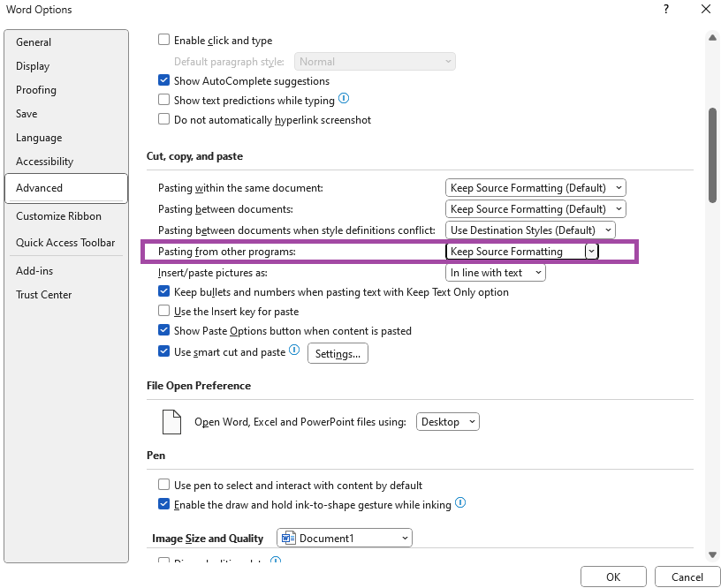Image resolution: width=721 pixels, height=588 pixels.
Task: Open info tooltip for text predictions
Action: (x=344, y=98)
